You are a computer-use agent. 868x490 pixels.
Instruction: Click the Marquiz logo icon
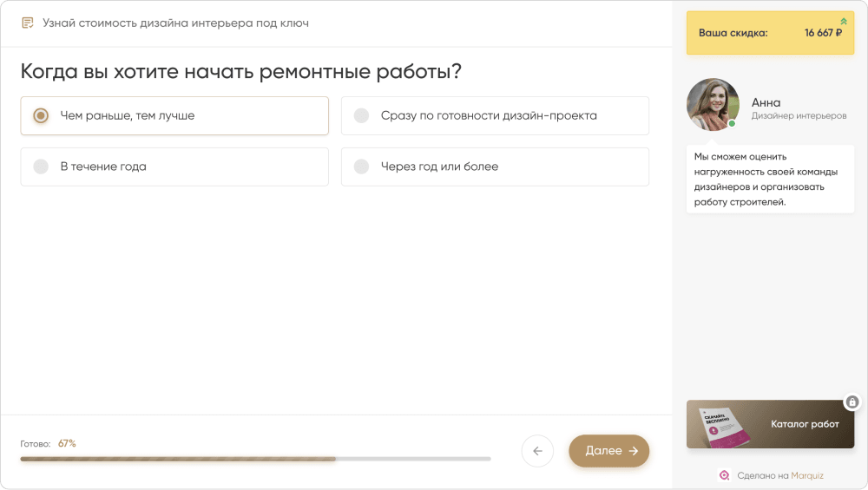(725, 475)
